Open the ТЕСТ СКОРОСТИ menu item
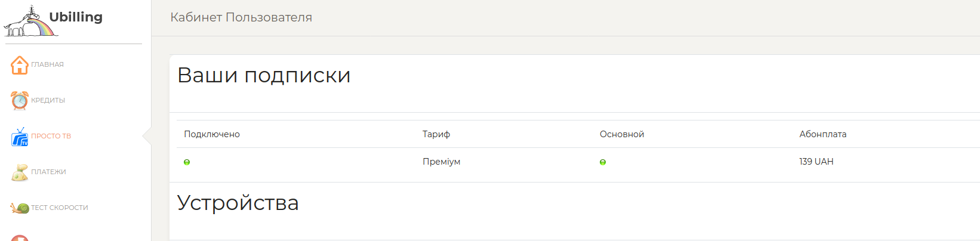This screenshot has width=980, height=241. coord(60,208)
